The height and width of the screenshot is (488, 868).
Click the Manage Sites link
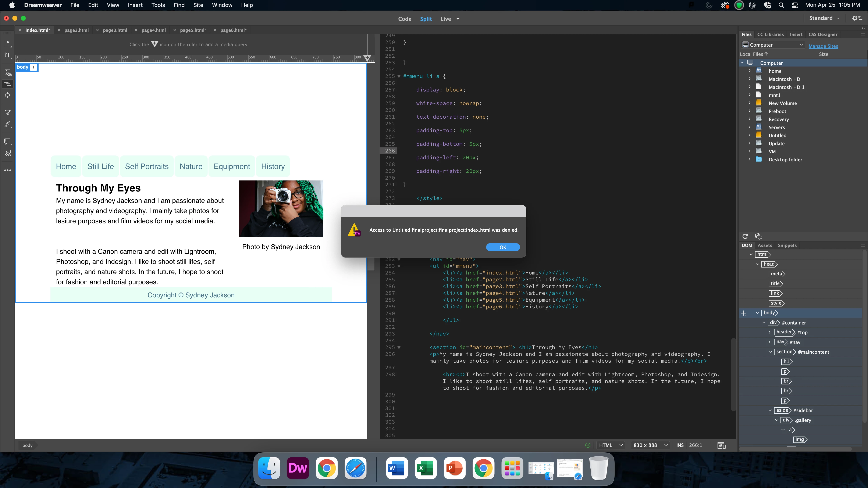pos(823,46)
